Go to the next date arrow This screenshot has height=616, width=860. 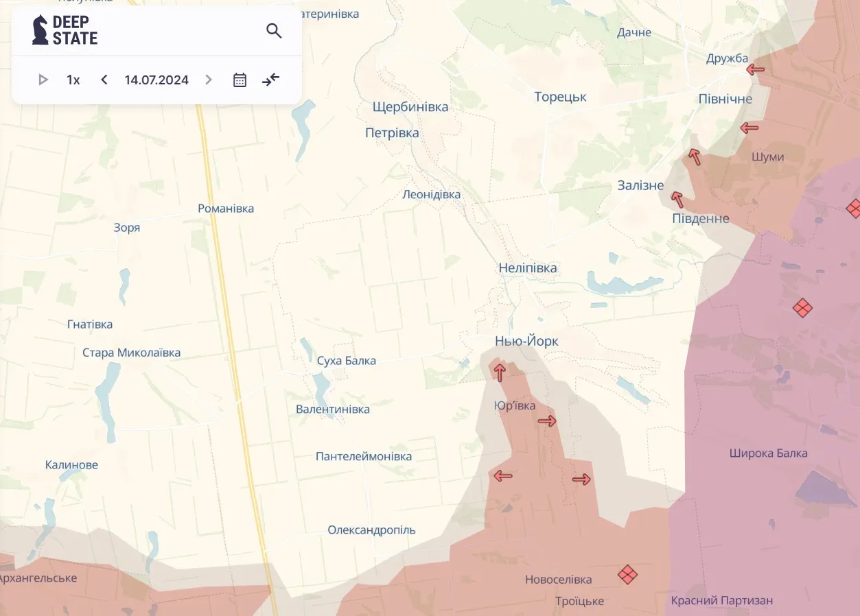click(x=209, y=80)
